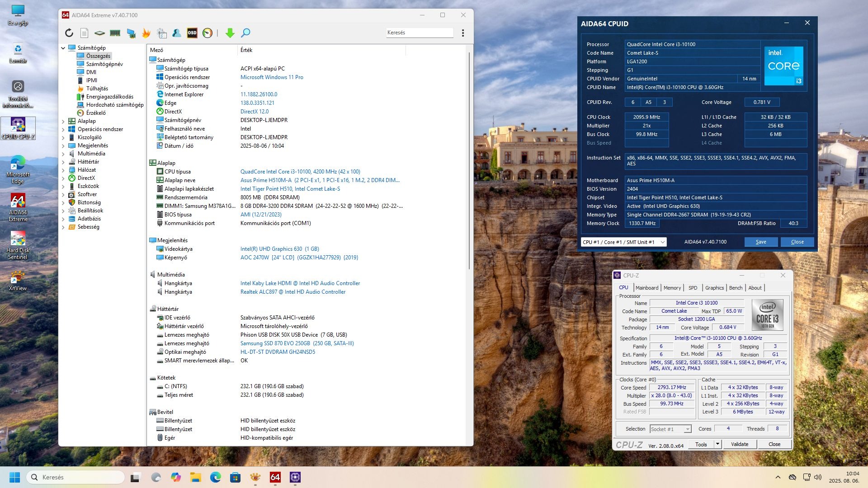Click the magnifier search icon in toolbar
The height and width of the screenshot is (488, 868).
coord(245,33)
